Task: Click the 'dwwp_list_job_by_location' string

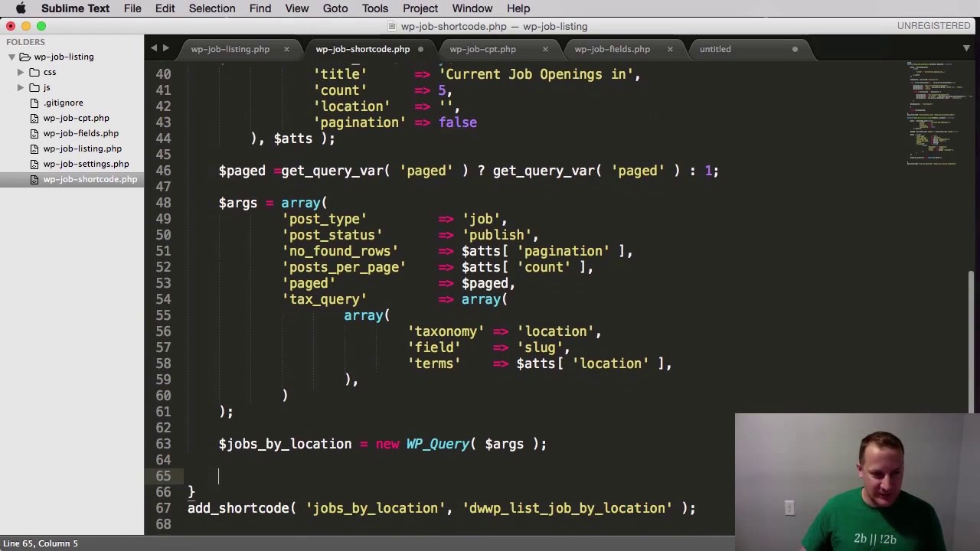Action: click(566, 508)
